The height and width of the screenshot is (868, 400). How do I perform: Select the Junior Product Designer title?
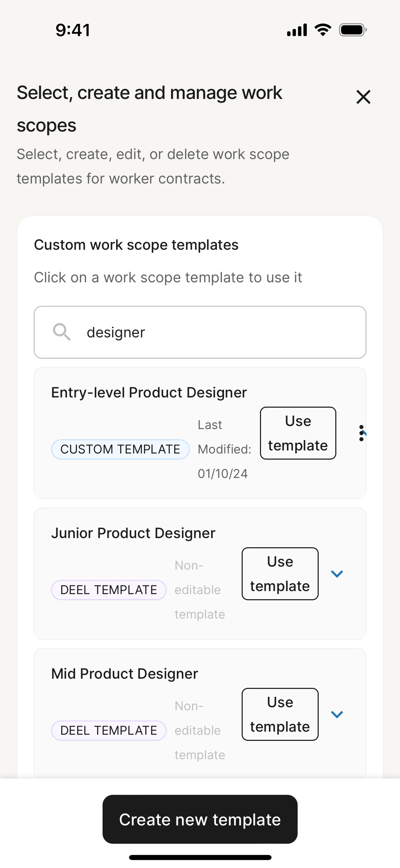(x=133, y=533)
